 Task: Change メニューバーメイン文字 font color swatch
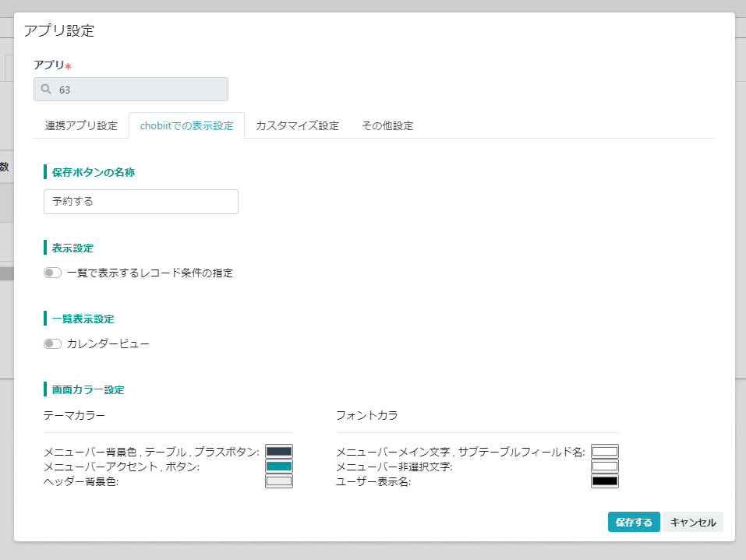[605, 451]
